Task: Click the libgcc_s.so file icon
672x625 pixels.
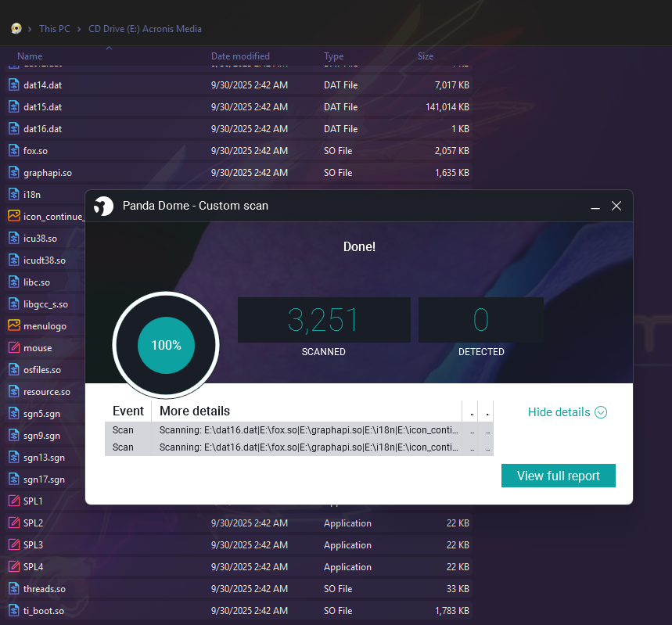Action: (x=14, y=304)
